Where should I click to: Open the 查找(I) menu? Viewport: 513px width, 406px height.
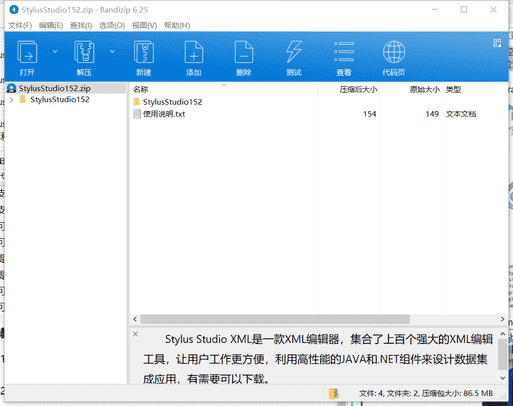[x=81, y=25]
